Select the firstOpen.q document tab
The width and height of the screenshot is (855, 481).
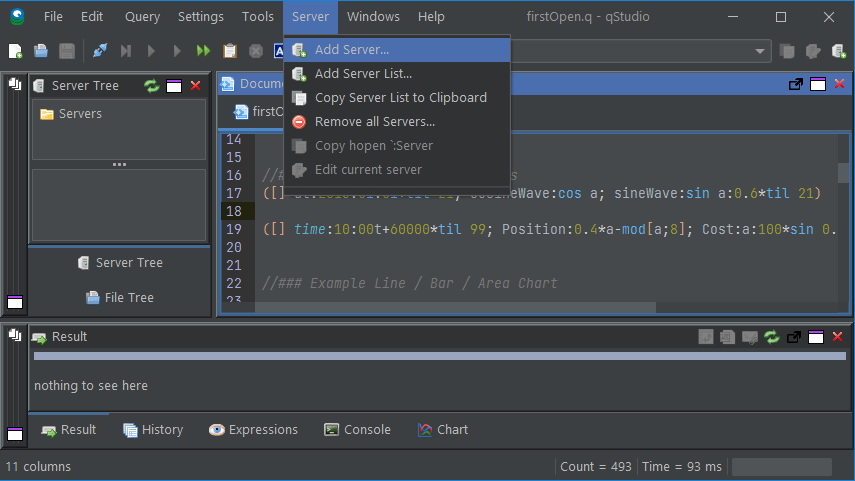coord(259,112)
